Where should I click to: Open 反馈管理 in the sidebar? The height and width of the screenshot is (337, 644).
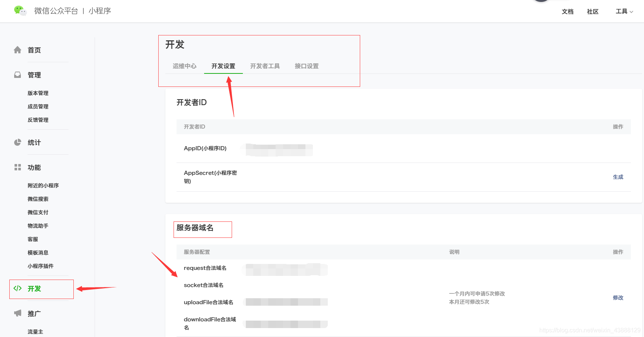(38, 120)
